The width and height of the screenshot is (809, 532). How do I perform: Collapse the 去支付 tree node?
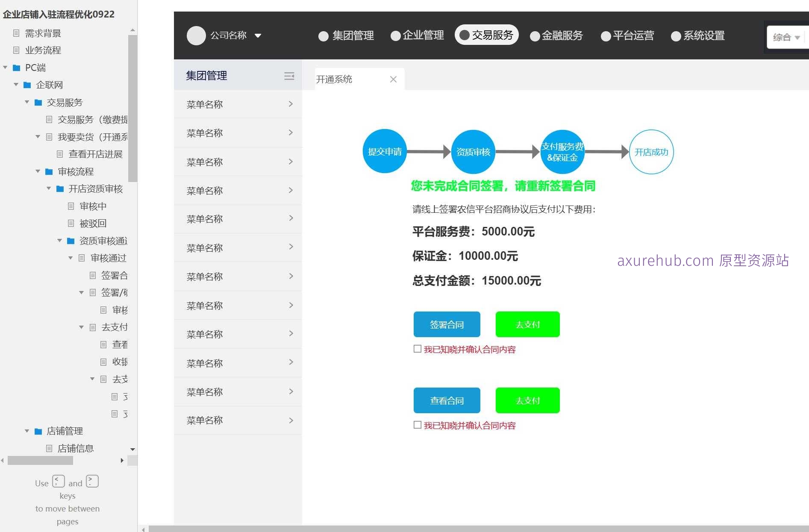coord(81,327)
